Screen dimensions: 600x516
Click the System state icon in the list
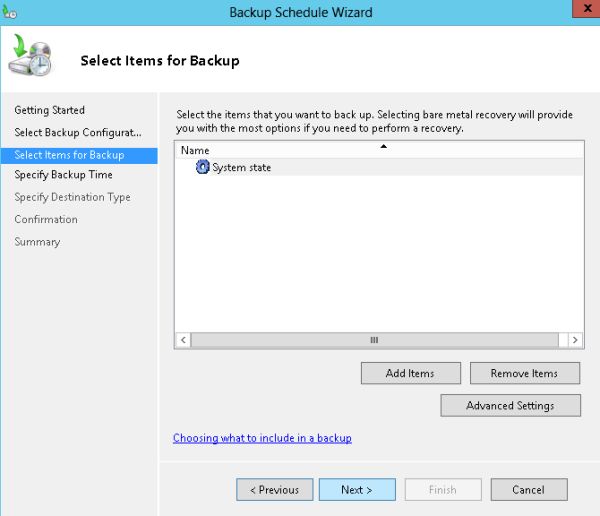(202, 167)
